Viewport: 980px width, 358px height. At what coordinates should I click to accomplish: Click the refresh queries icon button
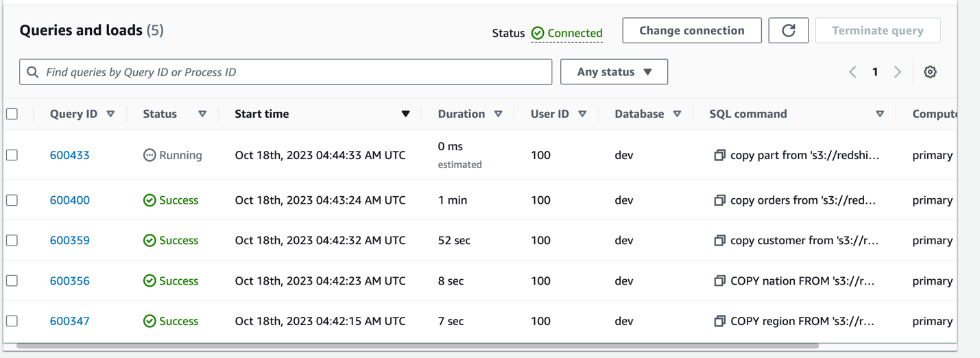tap(788, 31)
